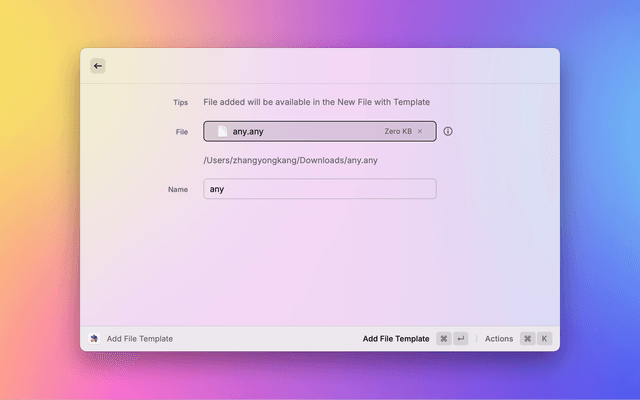
Task: Click the document icon in the file picker
Action: click(222, 131)
